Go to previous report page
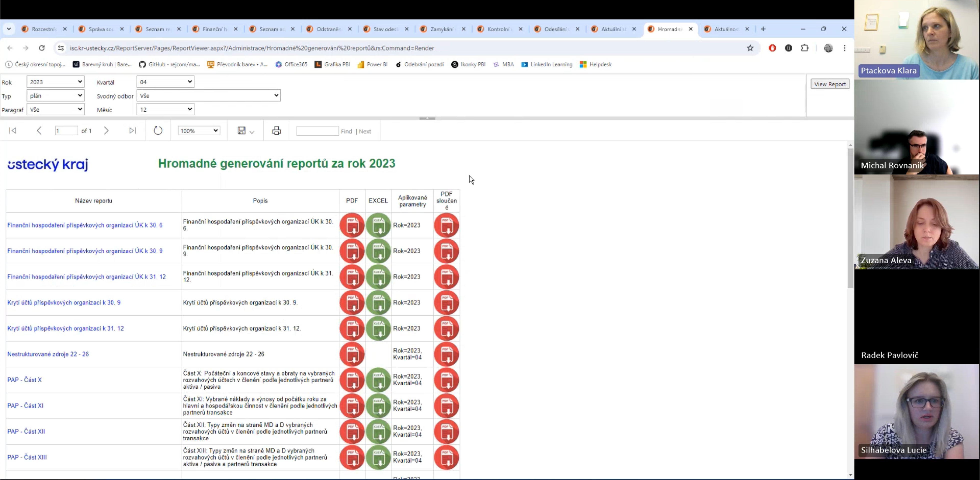 pos(39,131)
